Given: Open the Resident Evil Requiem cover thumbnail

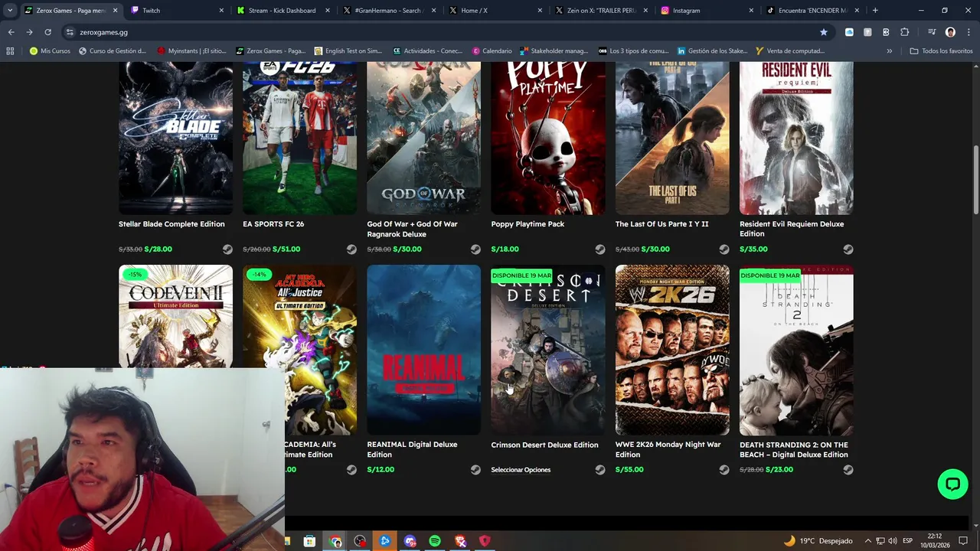Looking at the screenshot, I should pos(796,138).
